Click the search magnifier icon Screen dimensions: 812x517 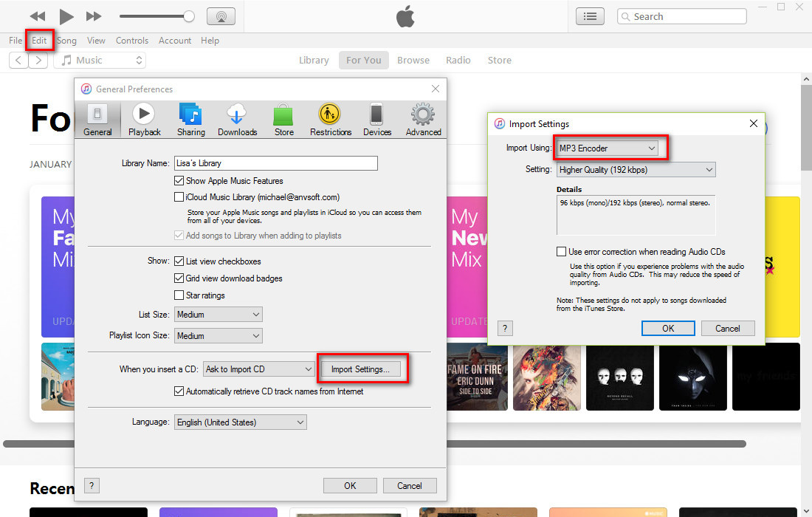(625, 16)
